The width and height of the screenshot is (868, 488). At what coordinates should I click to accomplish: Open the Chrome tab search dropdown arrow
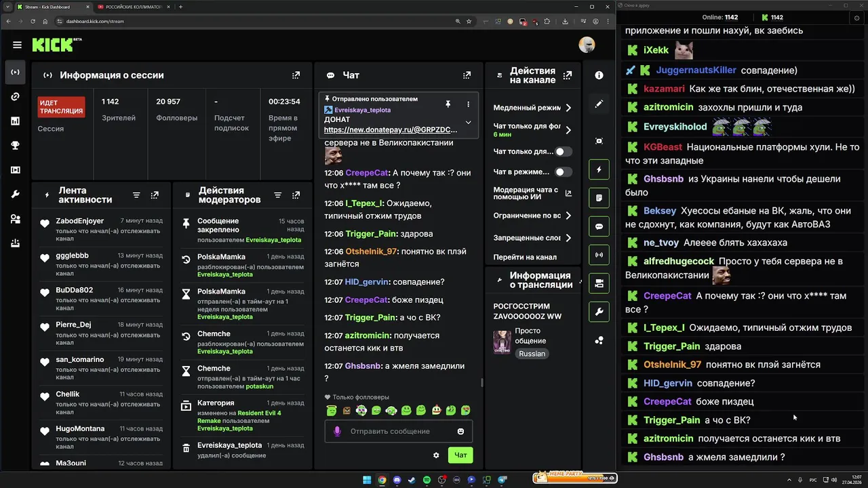coord(9,7)
